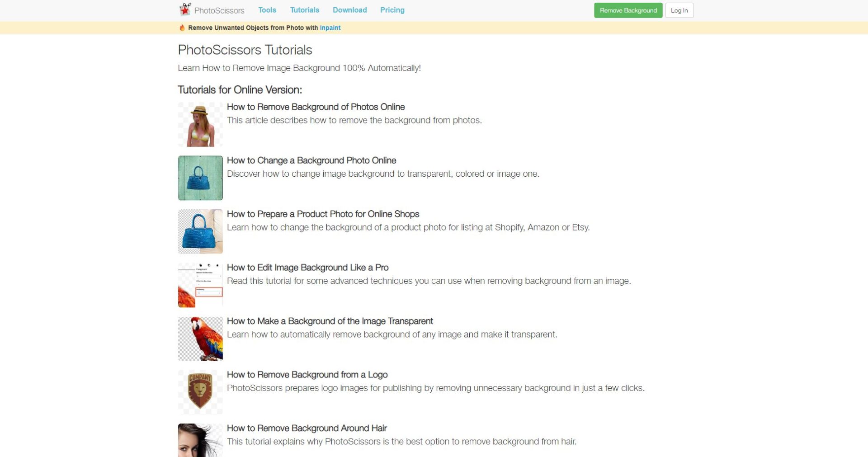Click the red parrot thumbnail
The width and height of the screenshot is (868, 457).
click(200, 339)
